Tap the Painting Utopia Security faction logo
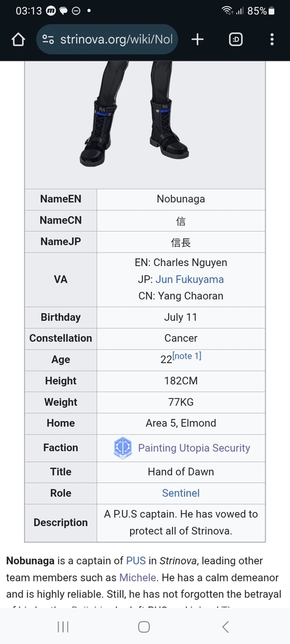Screen dimensions: 290x644 (123, 448)
